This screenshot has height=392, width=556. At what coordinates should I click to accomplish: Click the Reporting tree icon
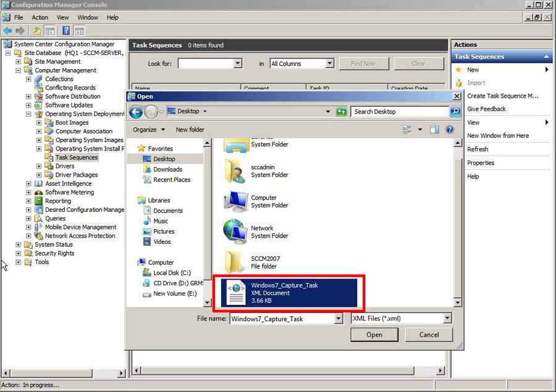(38, 201)
